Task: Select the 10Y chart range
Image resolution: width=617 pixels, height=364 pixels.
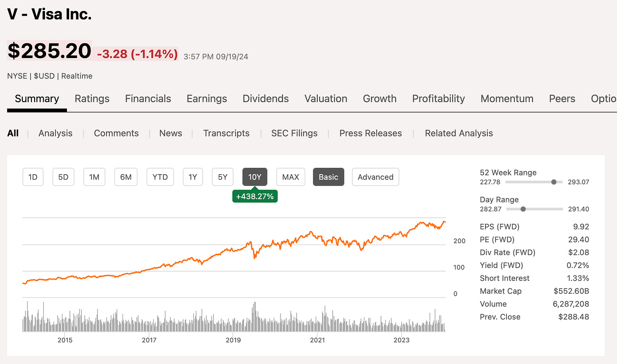Action: pyautogui.click(x=255, y=177)
